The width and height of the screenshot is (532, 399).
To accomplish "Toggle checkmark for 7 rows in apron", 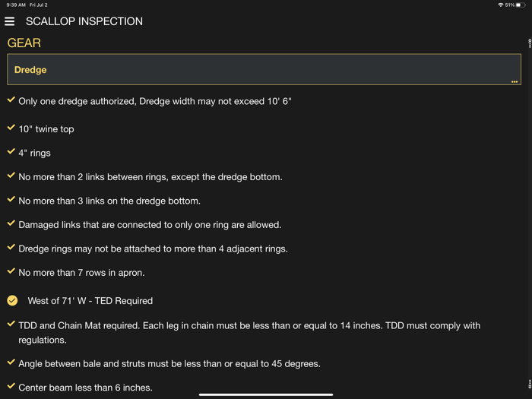I will (11, 271).
